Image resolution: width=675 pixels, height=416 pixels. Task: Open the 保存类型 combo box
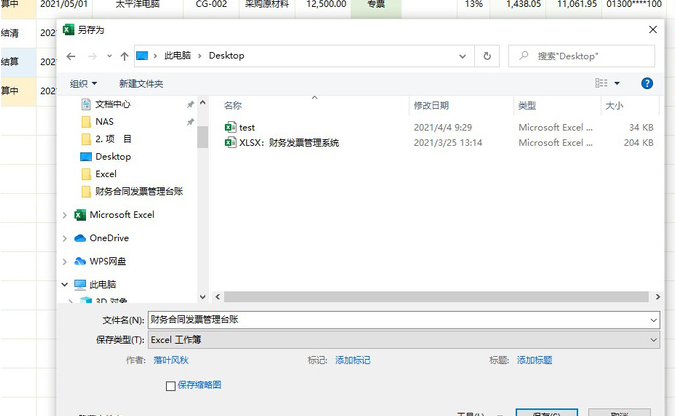click(x=404, y=340)
